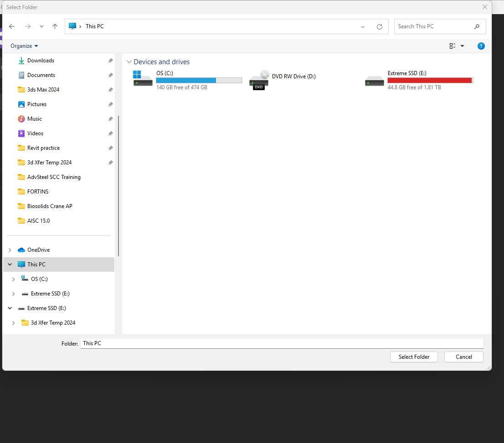Click '140 GB free of 474 GB' text
The height and width of the screenshot is (443, 504).
[x=182, y=87]
